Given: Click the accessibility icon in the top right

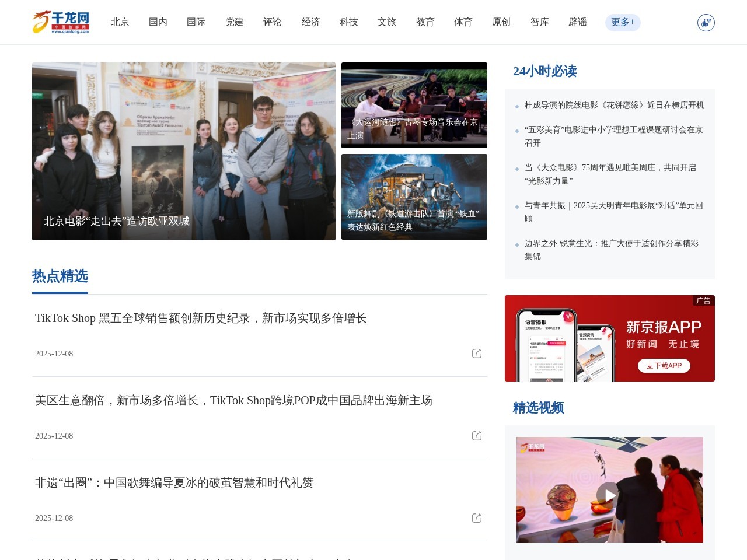Looking at the screenshot, I should click(x=705, y=22).
